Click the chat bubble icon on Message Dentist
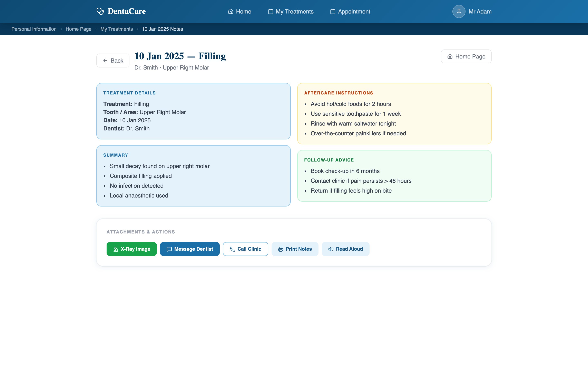588x368 pixels. coord(169,249)
